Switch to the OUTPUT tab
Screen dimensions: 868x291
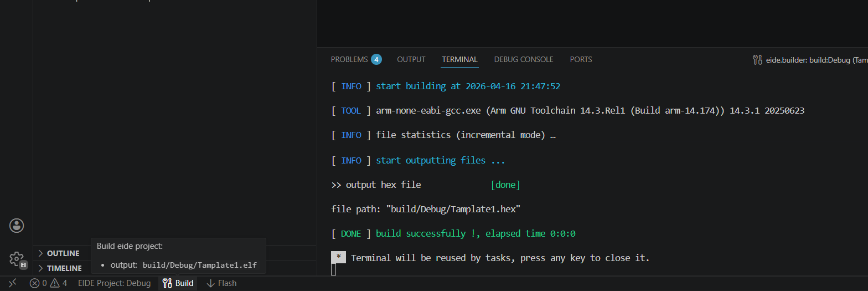coord(411,59)
